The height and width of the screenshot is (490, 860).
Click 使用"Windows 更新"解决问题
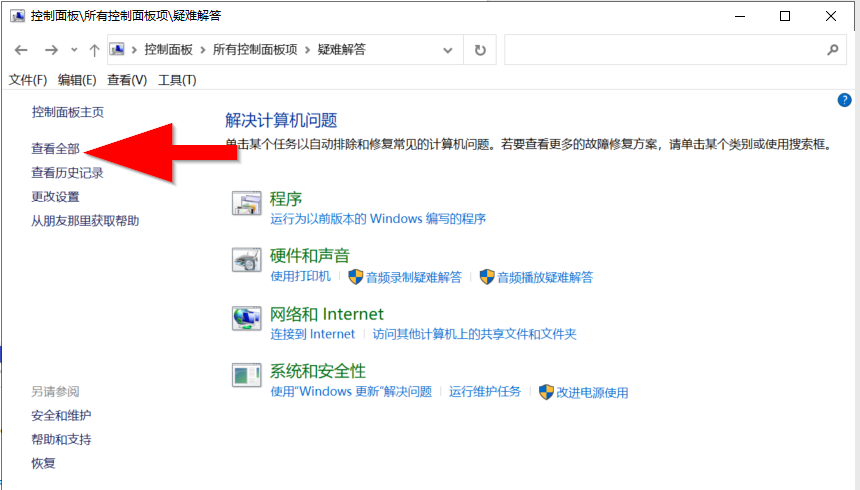coord(351,391)
